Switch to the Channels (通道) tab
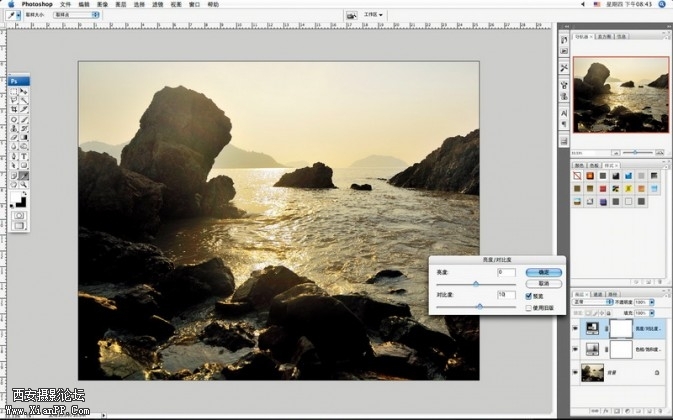The width and height of the screenshot is (673, 420). click(x=599, y=294)
